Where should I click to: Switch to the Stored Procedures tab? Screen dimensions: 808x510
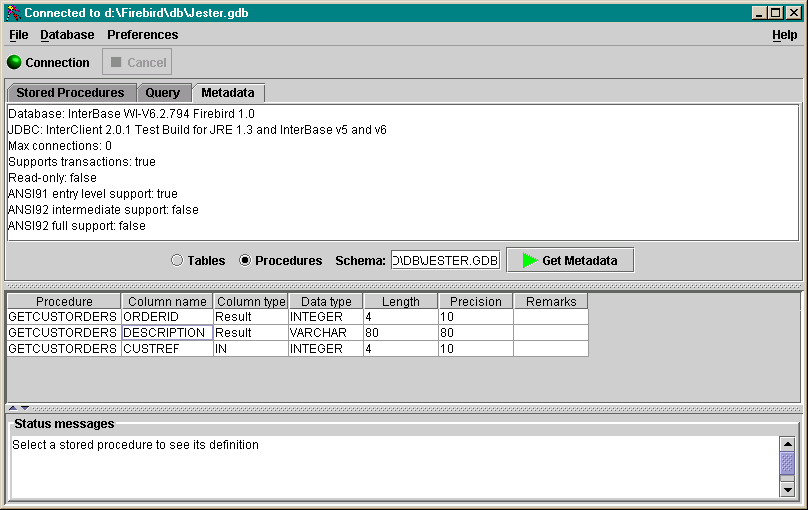[x=70, y=93]
